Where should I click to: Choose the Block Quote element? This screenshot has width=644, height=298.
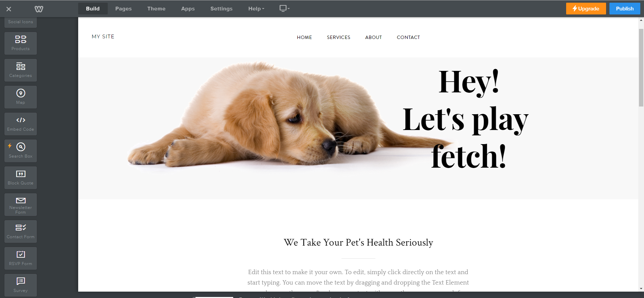[x=20, y=178]
